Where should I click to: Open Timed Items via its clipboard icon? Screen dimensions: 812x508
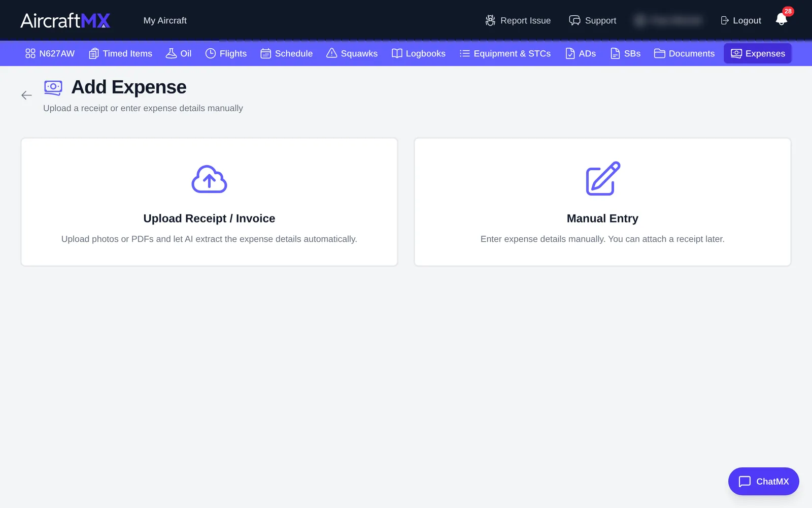tap(94, 53)
